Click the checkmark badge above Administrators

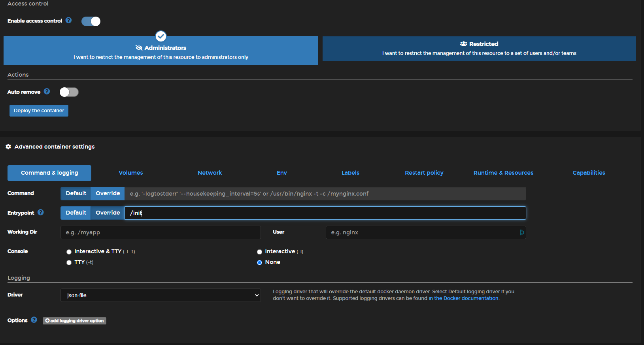tap(161, 36)
